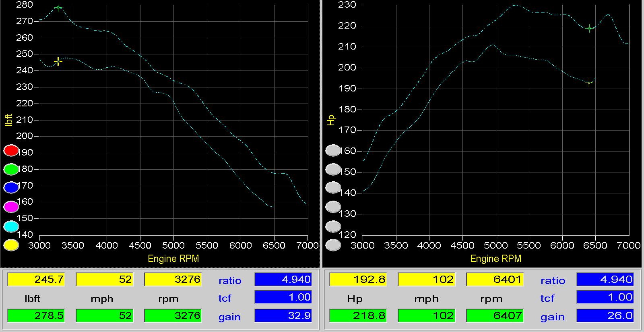
Task: Click gray oval beside the 140 Hp label
Action: [x=333, y=187]
